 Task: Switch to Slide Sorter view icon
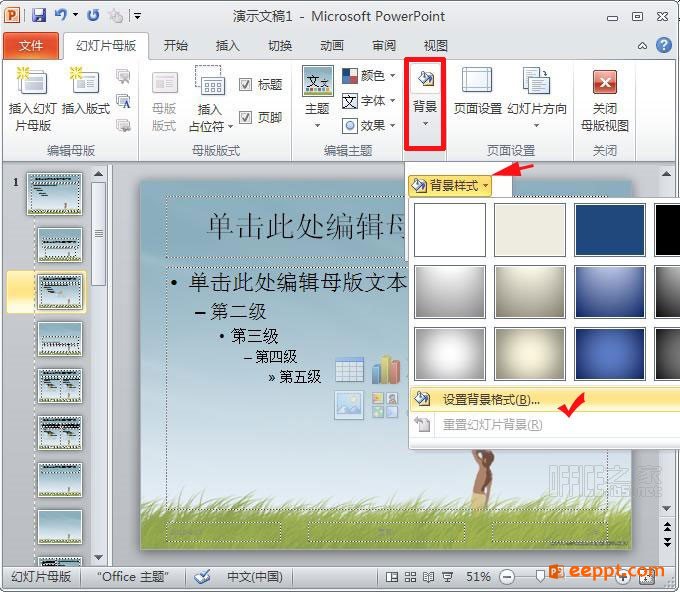[x=410, y=577]
